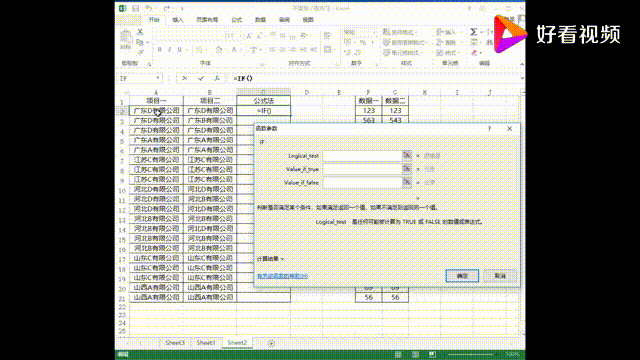
Task: Click the Borders icon in font group
Action: point(199,50)
